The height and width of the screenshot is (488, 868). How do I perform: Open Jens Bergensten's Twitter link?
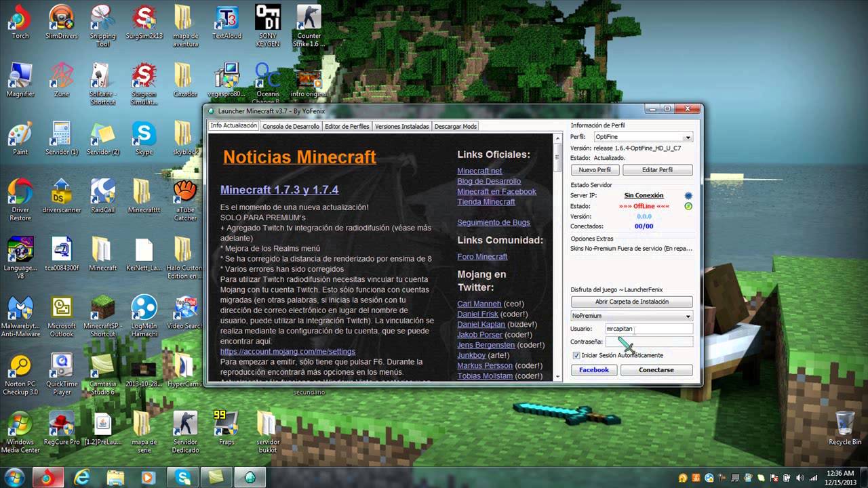pos(486,345)
